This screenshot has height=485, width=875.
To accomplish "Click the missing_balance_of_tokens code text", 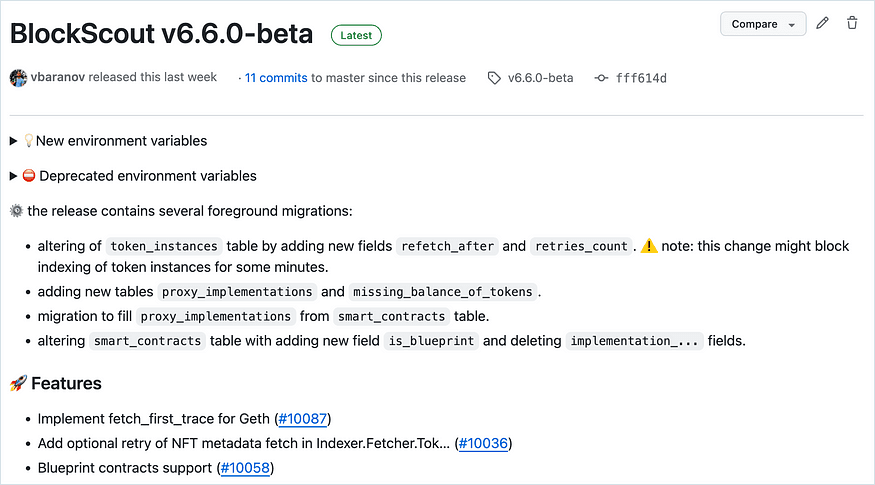I will coord(443,292).
